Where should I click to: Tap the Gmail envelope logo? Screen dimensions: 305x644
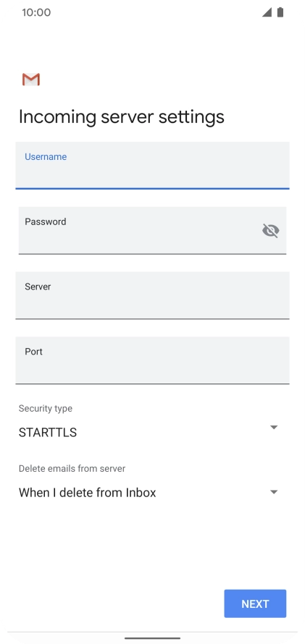[31, 80]
